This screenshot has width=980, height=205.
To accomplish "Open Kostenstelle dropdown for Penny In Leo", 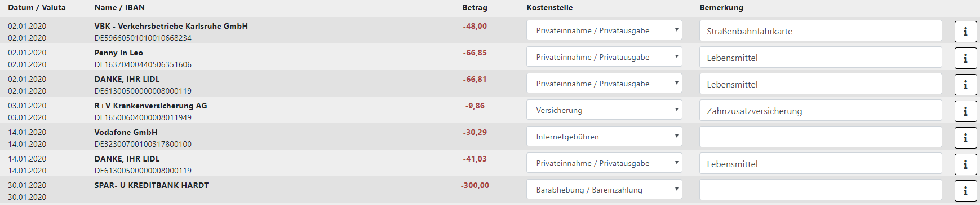I will 604,57.
